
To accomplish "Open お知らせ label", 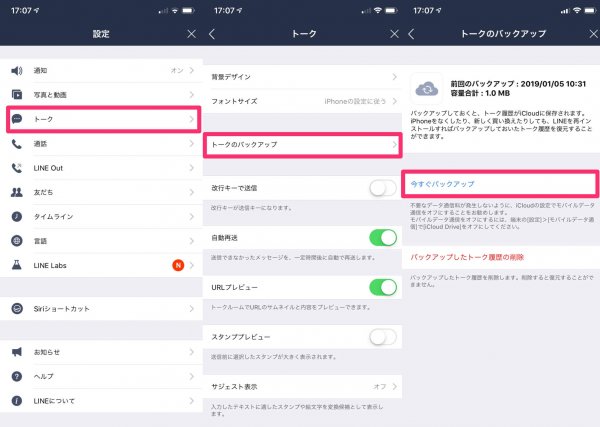I will [x=47, y=352].
